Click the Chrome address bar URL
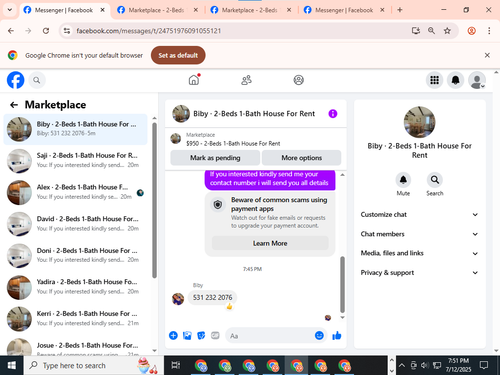This screenshot has width=500, height=375. (149, 31)
